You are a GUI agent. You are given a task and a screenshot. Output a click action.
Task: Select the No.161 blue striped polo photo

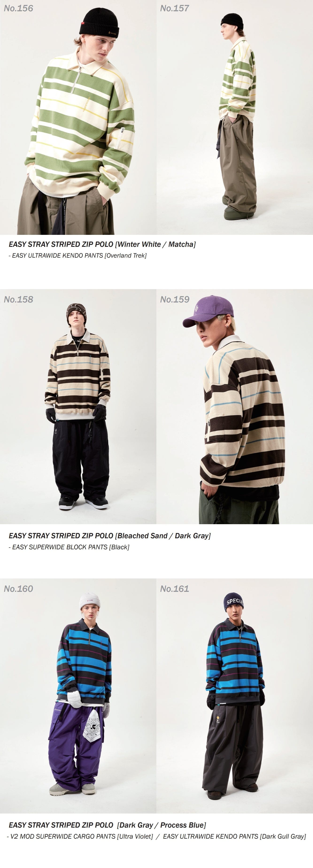click(235, 696)
